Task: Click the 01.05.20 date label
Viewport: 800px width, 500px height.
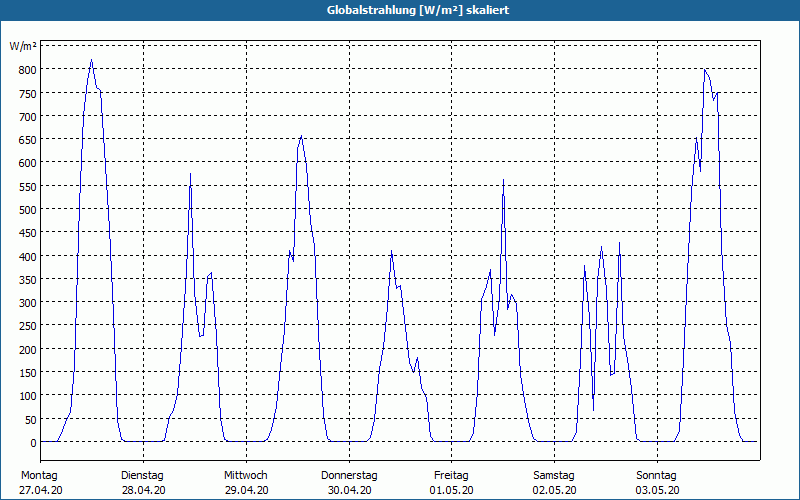Action: coord(452,490)
